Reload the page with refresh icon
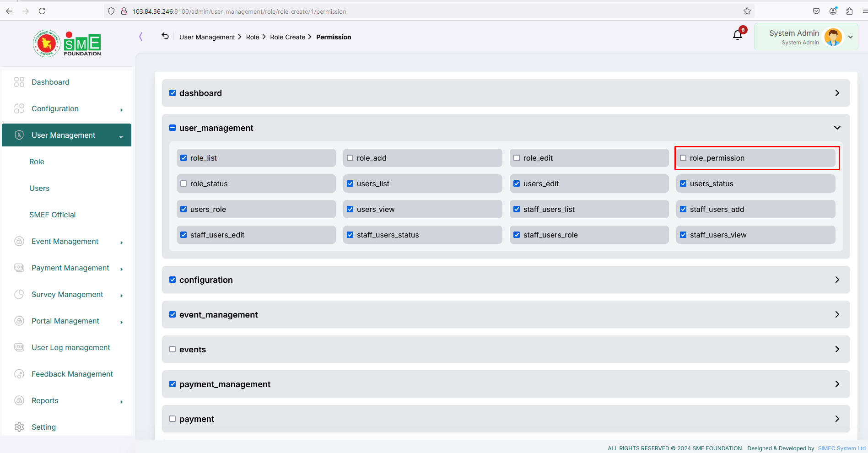Image resolution: width=868 pixels, height=453 pixels. [x=42, y=11]
